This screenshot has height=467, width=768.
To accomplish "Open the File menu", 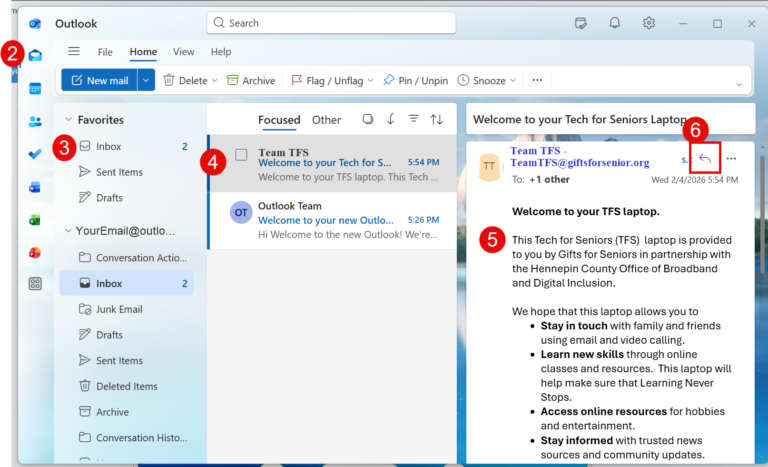I will coord(105,52).
